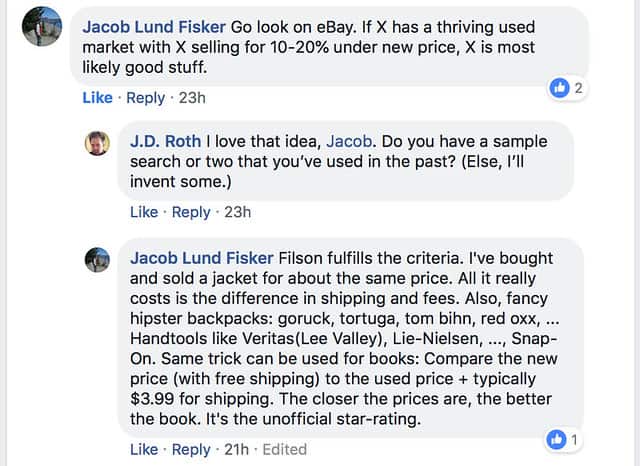640x466 pixels.
Task: Click the 23h timestamp on J.D. Roth's reply
Action: (x=237, y=212)
